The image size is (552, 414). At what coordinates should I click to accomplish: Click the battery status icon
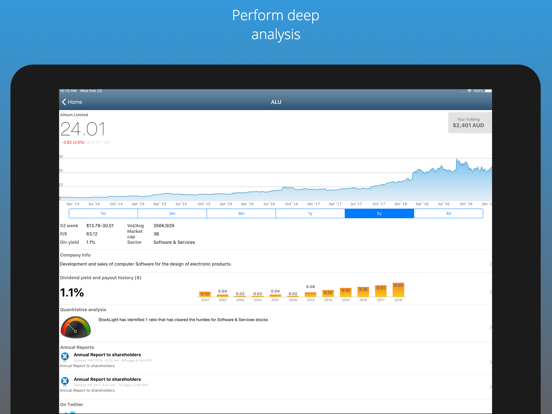click(488, 91)
